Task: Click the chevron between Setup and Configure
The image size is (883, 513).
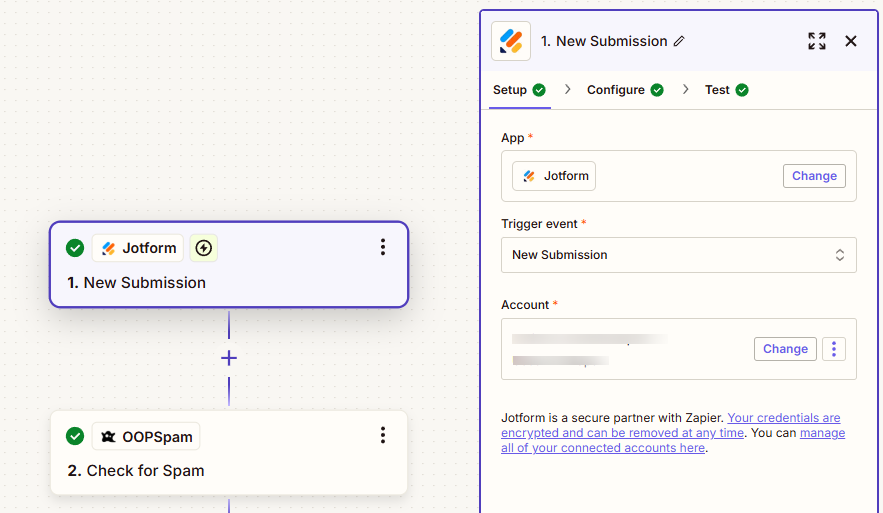Action: (568, 90)
